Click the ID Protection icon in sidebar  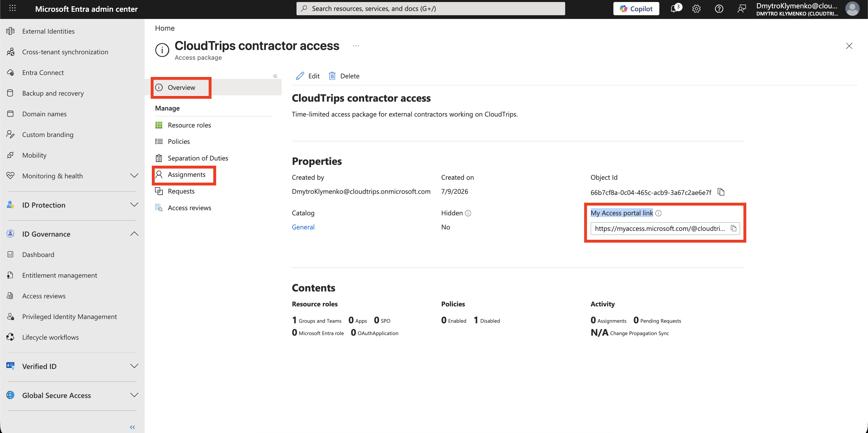(10, 204)
